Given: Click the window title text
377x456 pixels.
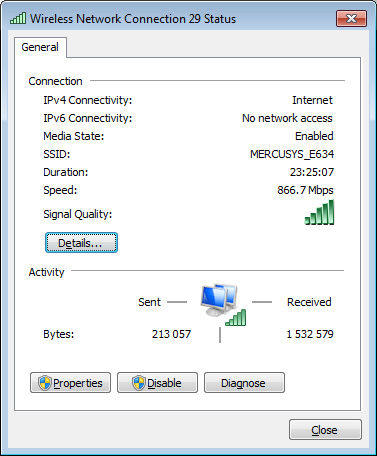Looking at the screenshot, I should pos(133,19).
